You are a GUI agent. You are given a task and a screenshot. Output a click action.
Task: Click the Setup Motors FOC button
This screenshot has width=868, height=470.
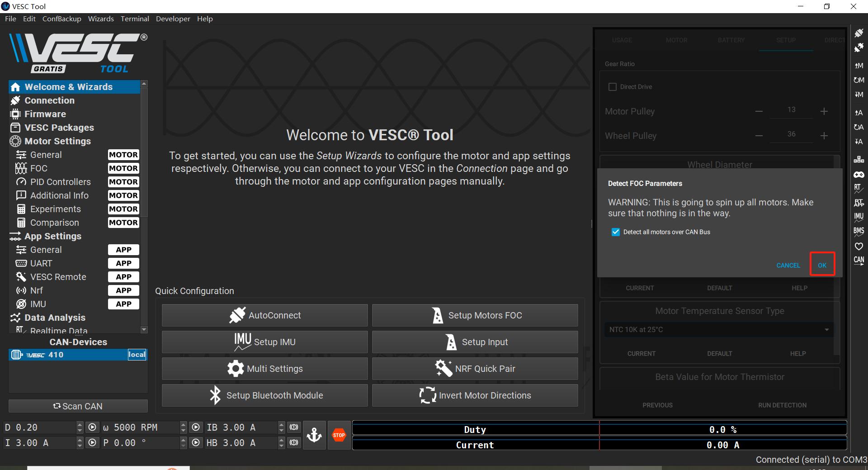[x=475, y=315]
